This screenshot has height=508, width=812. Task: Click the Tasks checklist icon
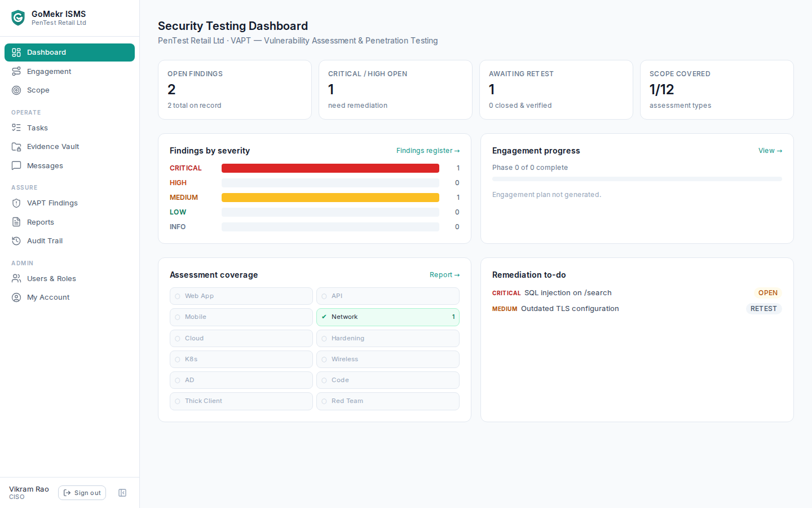pos(16,128)
